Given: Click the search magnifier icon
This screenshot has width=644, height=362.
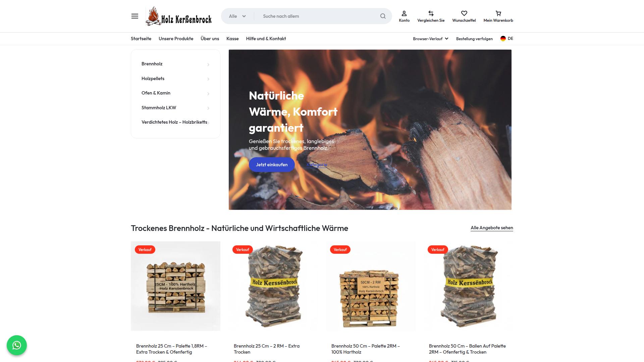Looking at the screenshot, I should click(x=383, y=16).
